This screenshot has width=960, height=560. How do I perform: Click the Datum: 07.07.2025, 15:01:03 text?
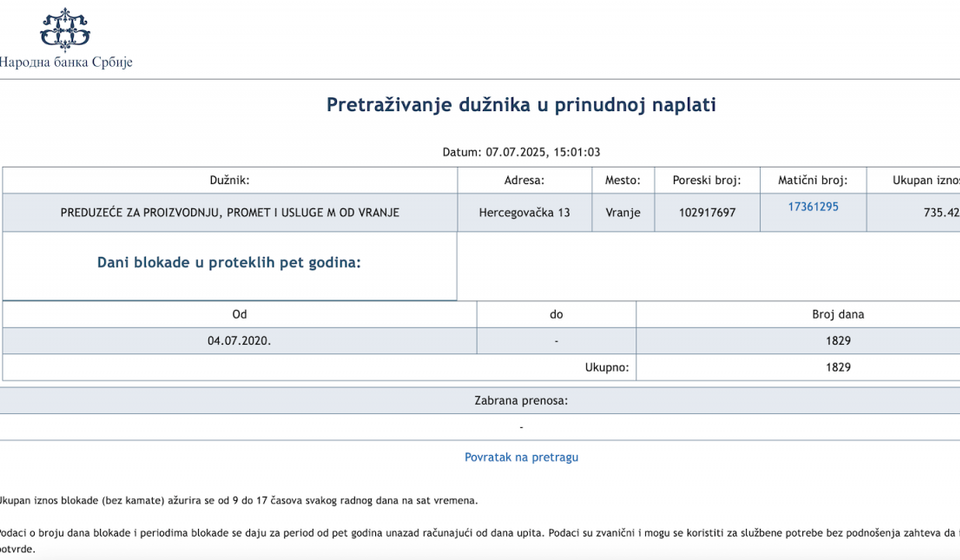pyautogui.click(x=521, y=152)
